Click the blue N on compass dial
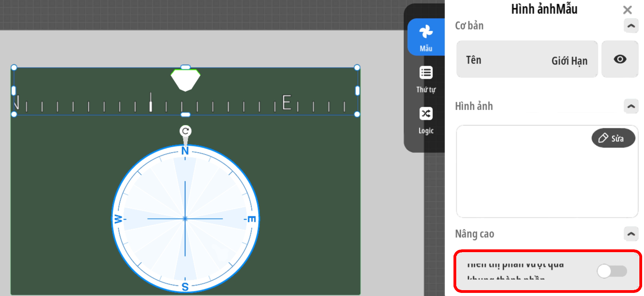644x296 pixels. click(185, 151)
